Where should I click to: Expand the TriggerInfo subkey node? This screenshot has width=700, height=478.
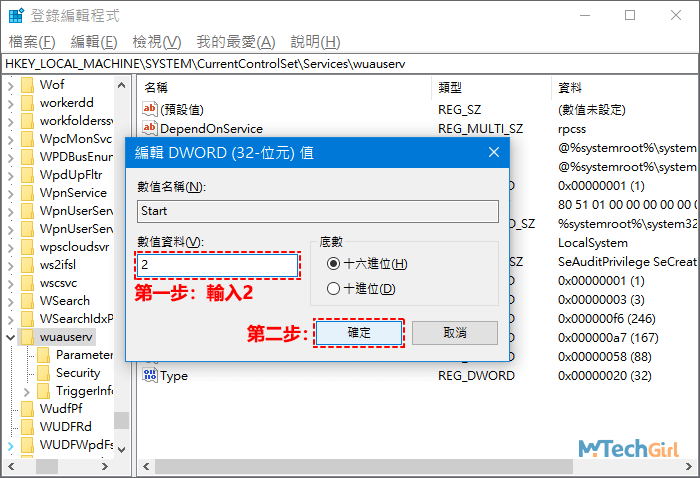pos(27,391)
